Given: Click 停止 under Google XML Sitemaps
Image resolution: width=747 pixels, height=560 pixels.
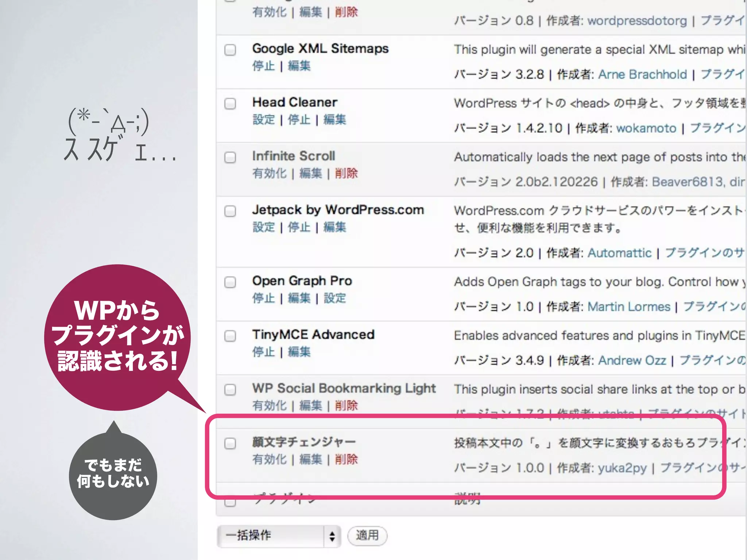Looking at the screenshot, I should point(264,66).
